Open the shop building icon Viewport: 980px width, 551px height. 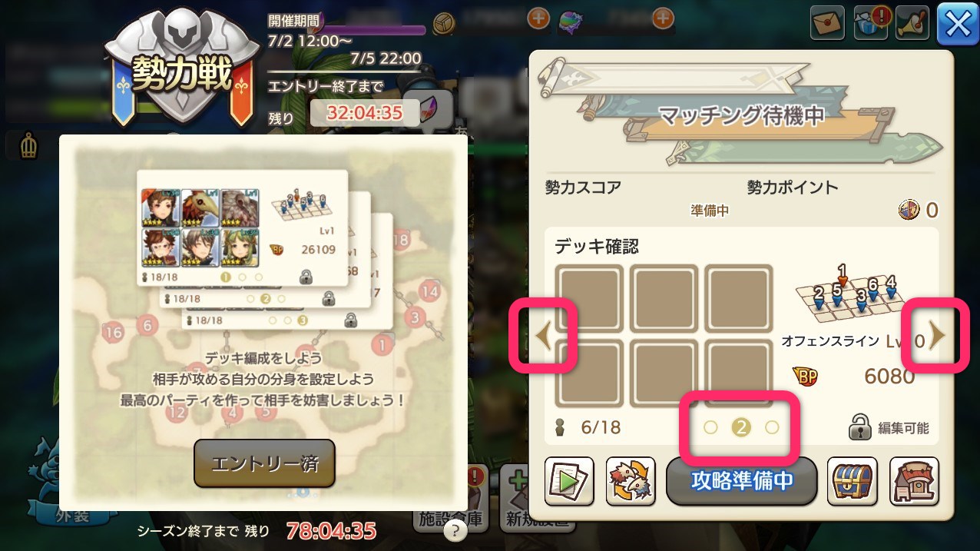point(914,481)
